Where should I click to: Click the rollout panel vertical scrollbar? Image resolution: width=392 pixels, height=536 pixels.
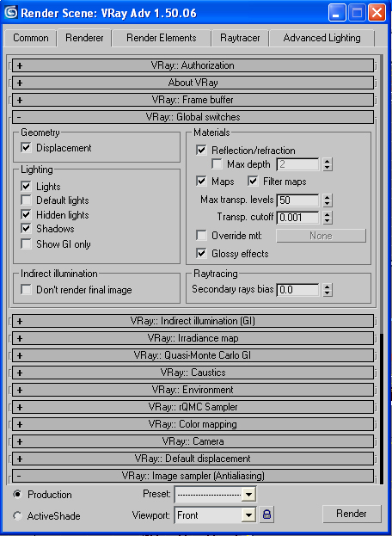coord(381,270)
